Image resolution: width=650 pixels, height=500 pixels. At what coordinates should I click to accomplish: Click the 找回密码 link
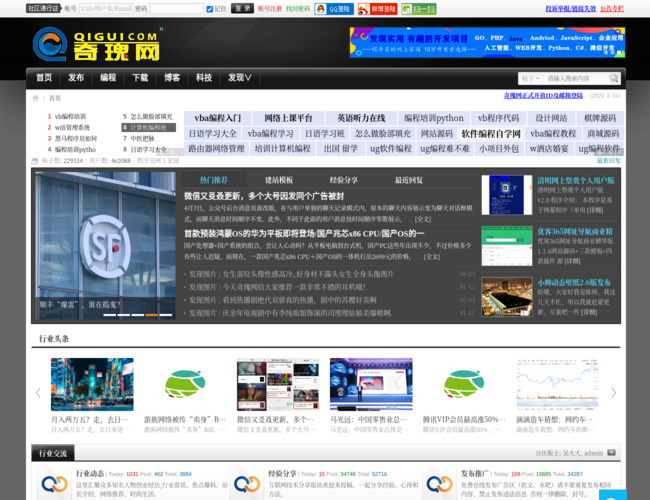coord(298,9)
